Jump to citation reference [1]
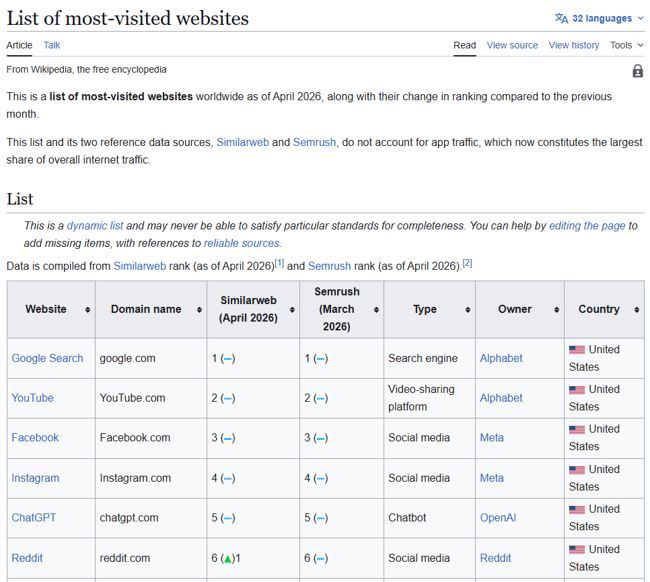650x582 pixels. coord(279,263)
